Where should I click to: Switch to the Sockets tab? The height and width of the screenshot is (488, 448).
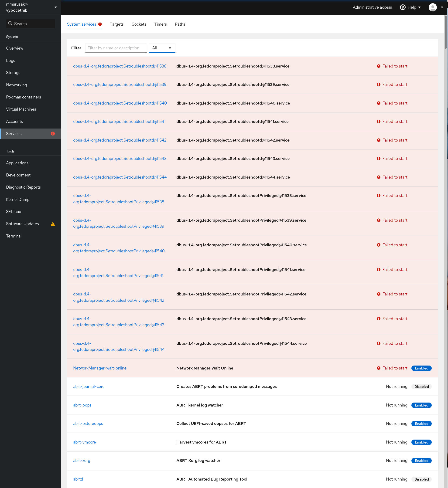point(139,24)
